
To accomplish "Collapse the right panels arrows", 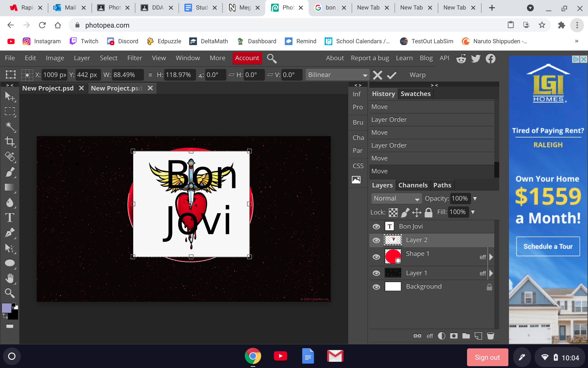I will click(434, 85).
